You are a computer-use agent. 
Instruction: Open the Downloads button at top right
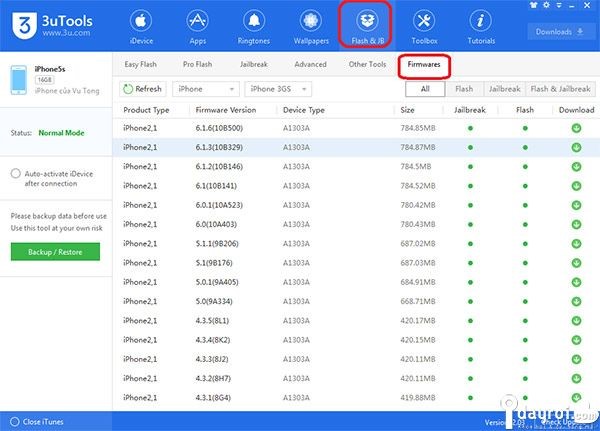(559, 31)
